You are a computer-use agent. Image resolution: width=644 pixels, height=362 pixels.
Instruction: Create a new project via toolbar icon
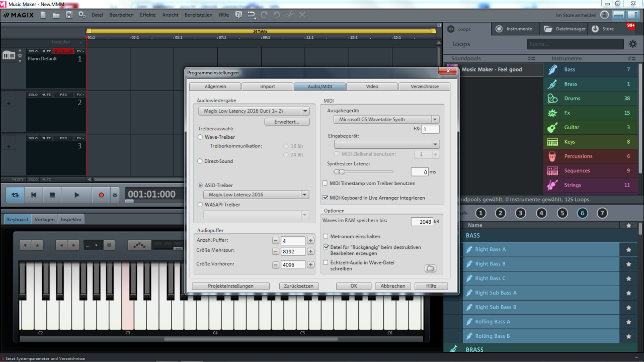43,15
